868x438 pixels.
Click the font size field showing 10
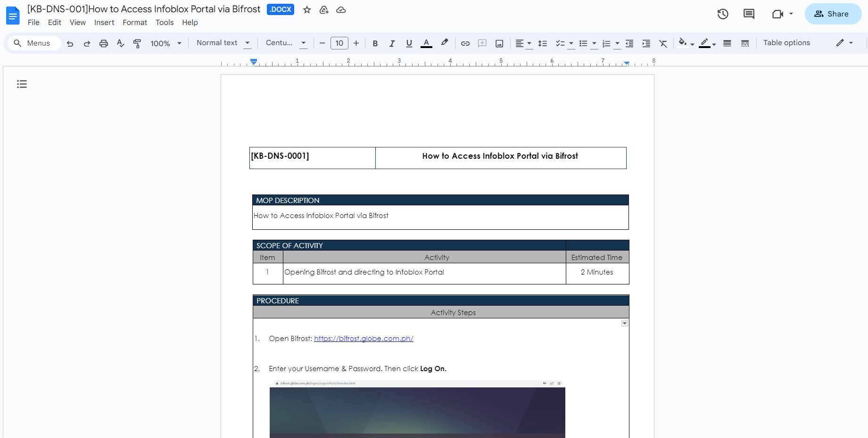[x=339, y=43]
